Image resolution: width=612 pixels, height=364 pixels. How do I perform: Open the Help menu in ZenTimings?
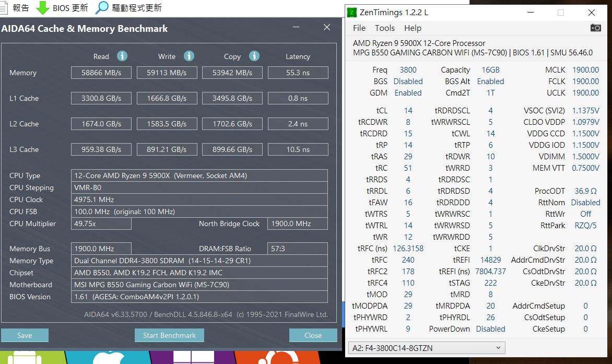tap(413, 28)
